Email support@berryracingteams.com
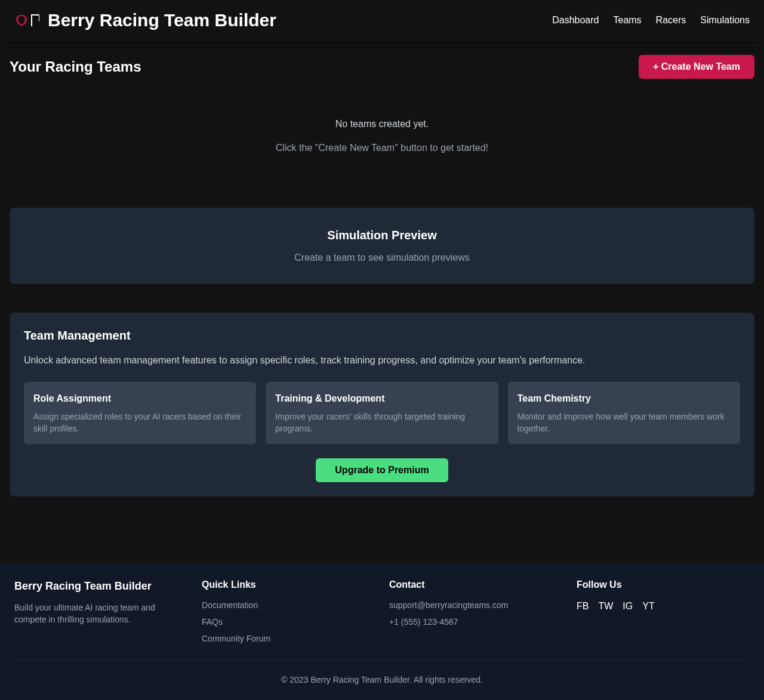 [x=448, y=604]
